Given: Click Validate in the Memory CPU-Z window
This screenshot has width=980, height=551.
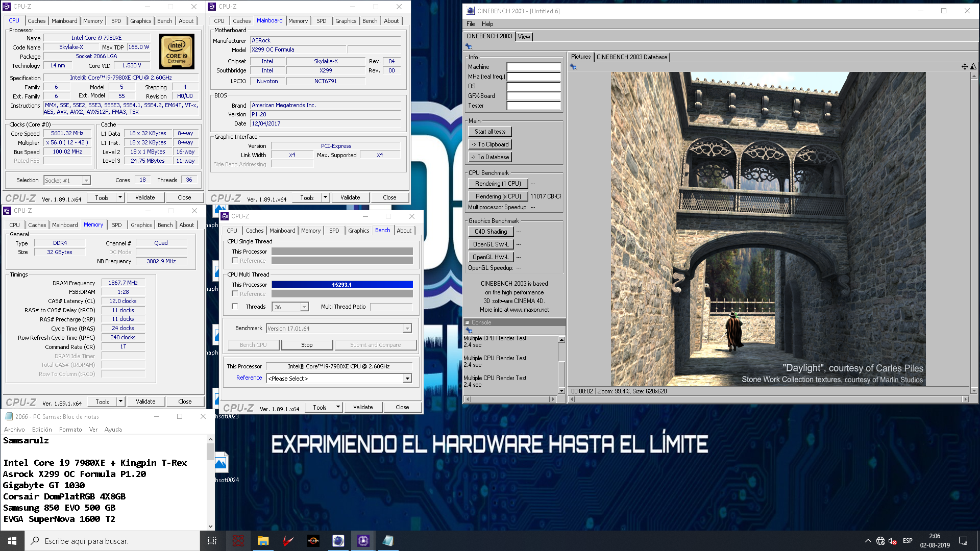Looking at the screenshot, I should pyautogui.click(x=145, y=402).
